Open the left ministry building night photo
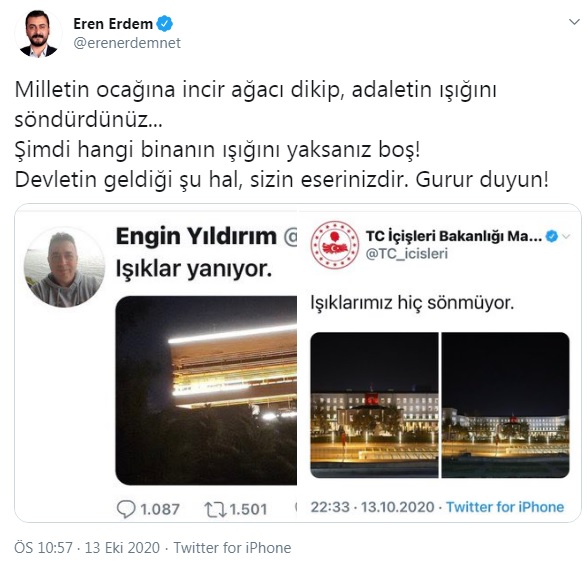Image resolution: width=587 pixels, height=566 pixels. [x=374, y=405]
